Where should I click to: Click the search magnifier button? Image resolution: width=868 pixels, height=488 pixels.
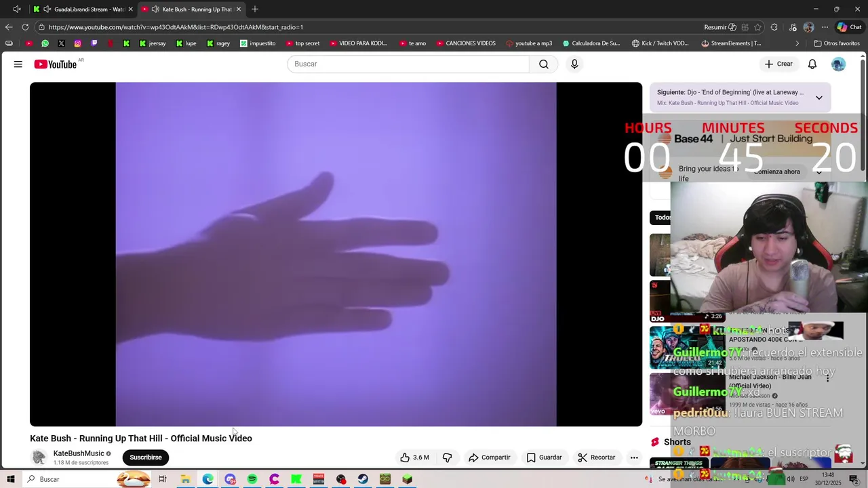pos(544,64)
